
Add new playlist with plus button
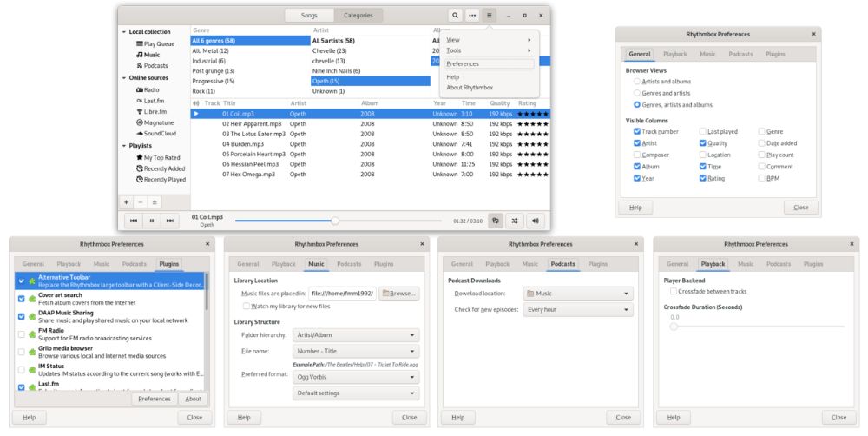[126, 202]
